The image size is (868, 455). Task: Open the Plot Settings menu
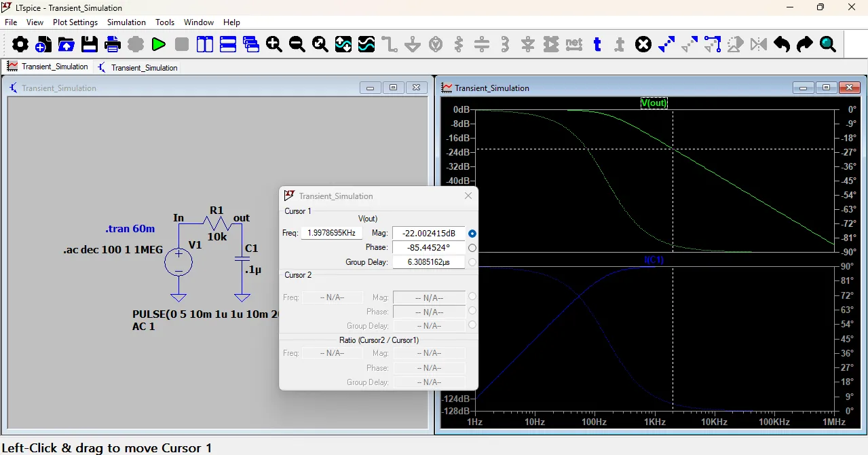75,22
